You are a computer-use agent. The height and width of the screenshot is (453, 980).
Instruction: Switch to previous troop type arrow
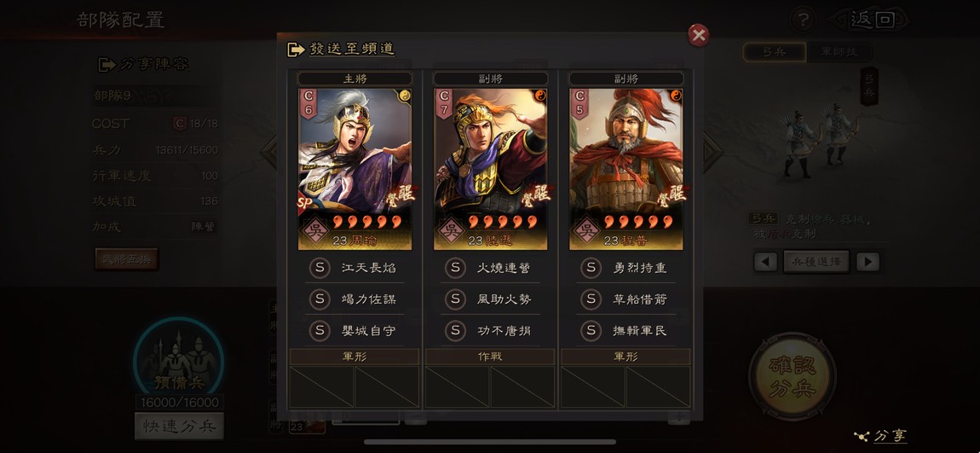coord(765,262)
